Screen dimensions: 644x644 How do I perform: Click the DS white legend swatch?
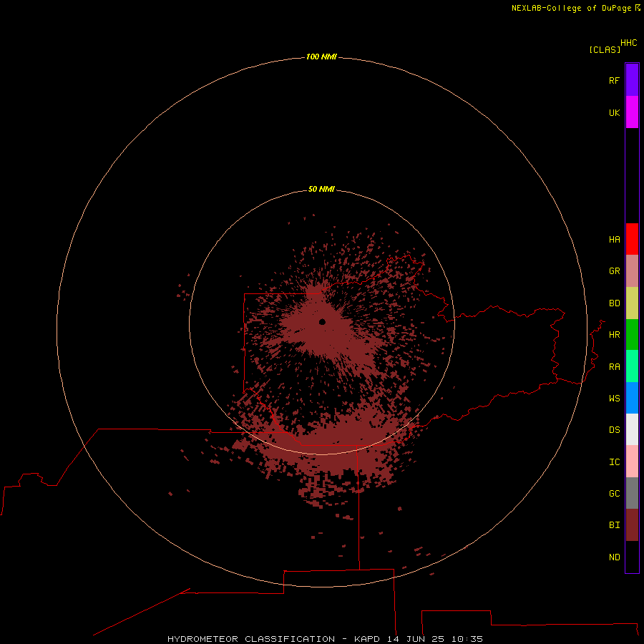[x=632, y=429]
